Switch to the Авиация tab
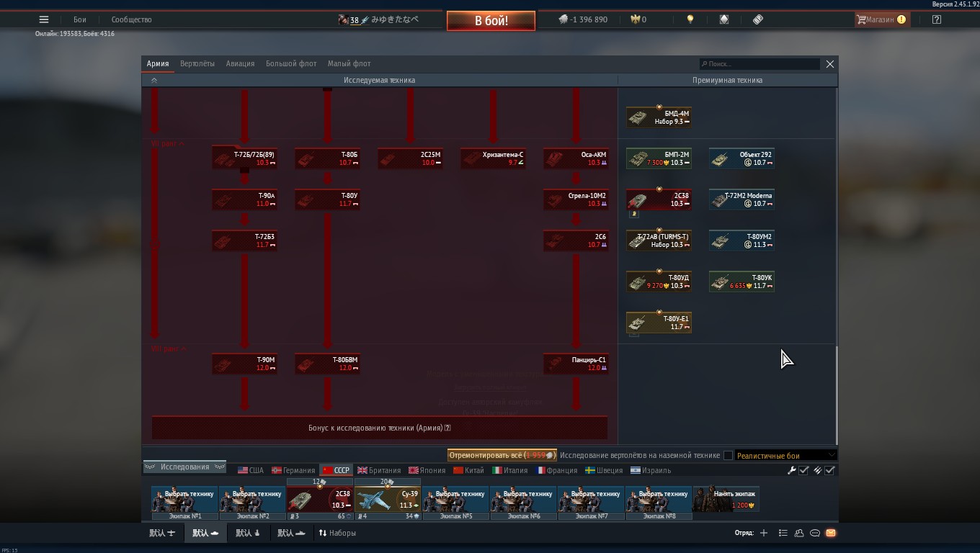The width and height of the screenshot is (980, 553). tap(240, 63)
